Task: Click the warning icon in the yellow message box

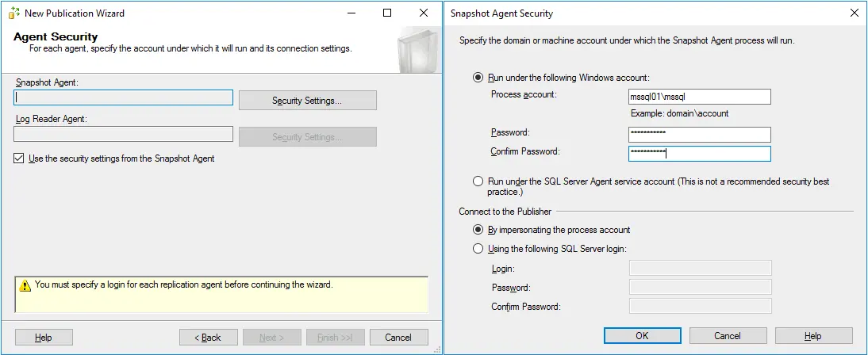Action: tap(25, 286)
